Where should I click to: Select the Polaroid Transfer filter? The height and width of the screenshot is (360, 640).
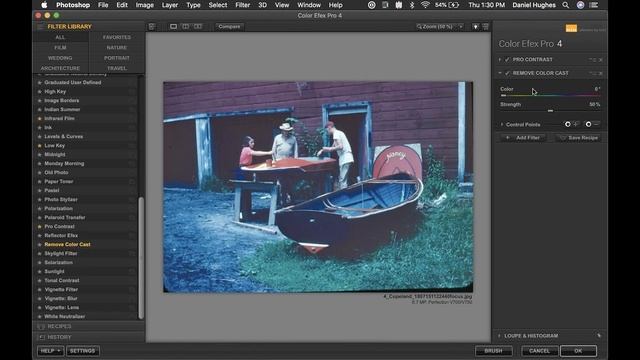[x=65, y=218]
